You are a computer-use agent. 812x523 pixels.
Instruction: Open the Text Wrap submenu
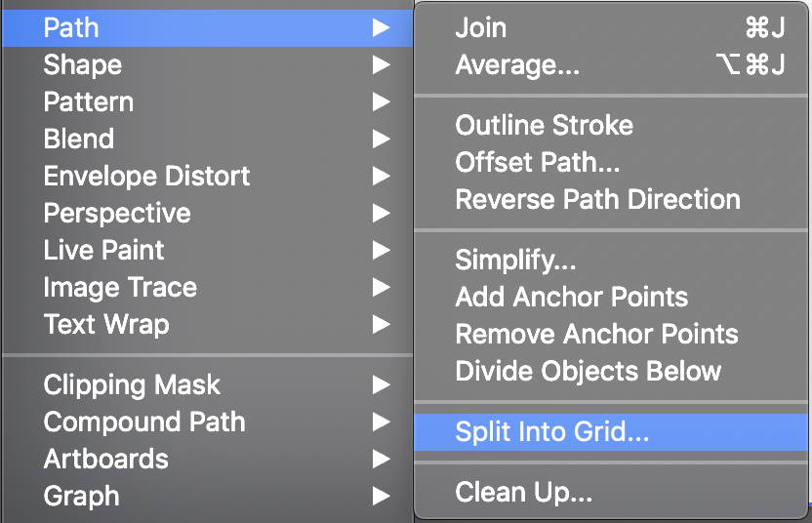coord(106,325)
